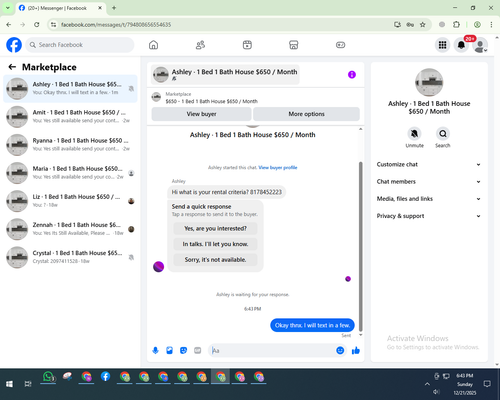Open the notifications bell icon
Image resolution: width=500 pixels, height=400 pixels.
(x=461, y=45)
